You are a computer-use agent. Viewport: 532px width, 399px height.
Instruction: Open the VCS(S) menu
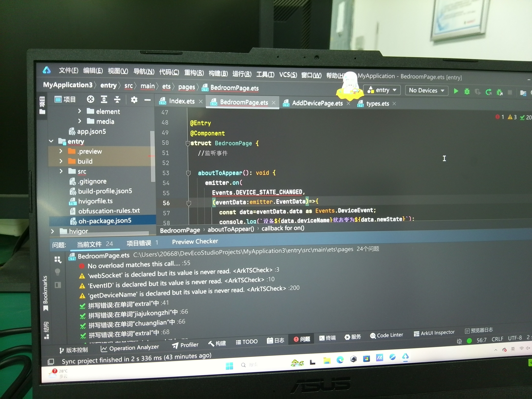click(288, 75)
